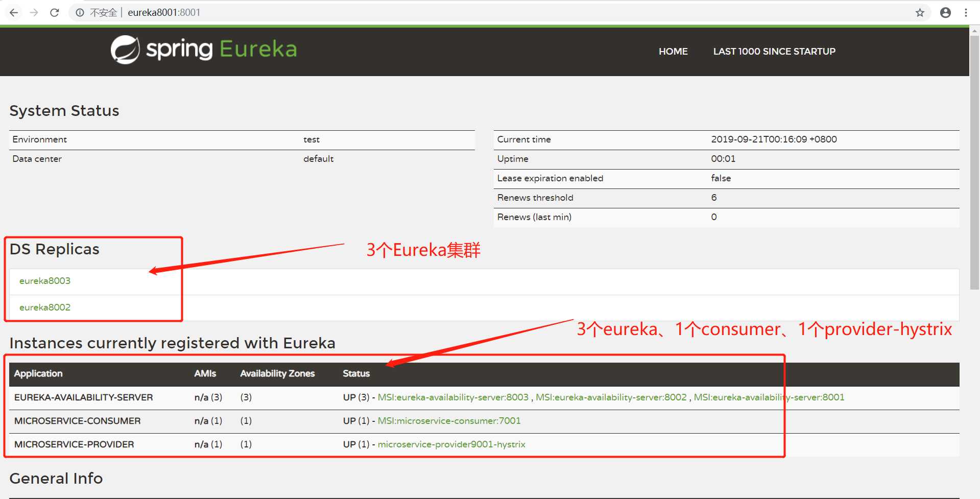Select the Uptime value 00:01

(x=723, y=158)
